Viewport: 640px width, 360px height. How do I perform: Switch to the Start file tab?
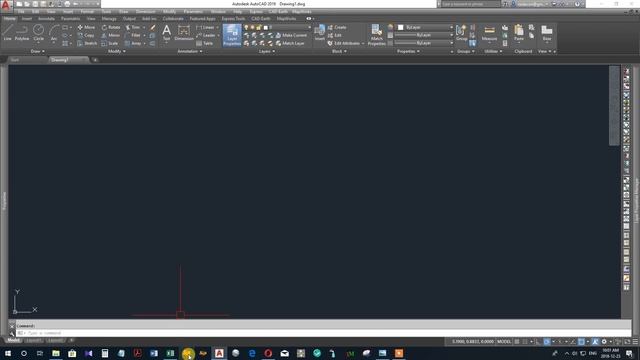point(15,60)
